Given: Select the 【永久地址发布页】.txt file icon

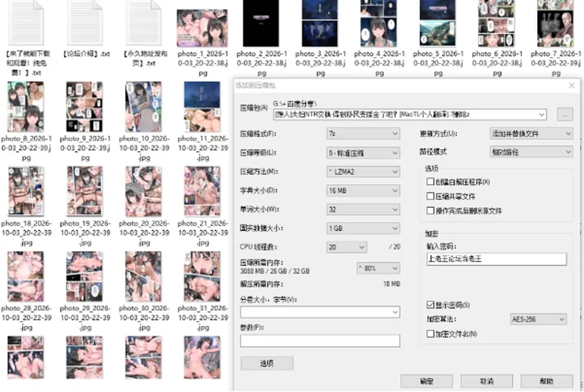Looking at the screenshot, I should (x=144, y=22).
